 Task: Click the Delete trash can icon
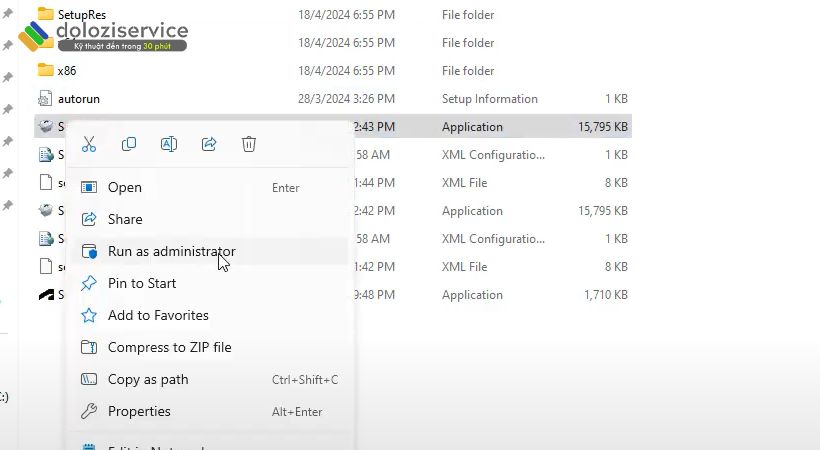[249, 144]
